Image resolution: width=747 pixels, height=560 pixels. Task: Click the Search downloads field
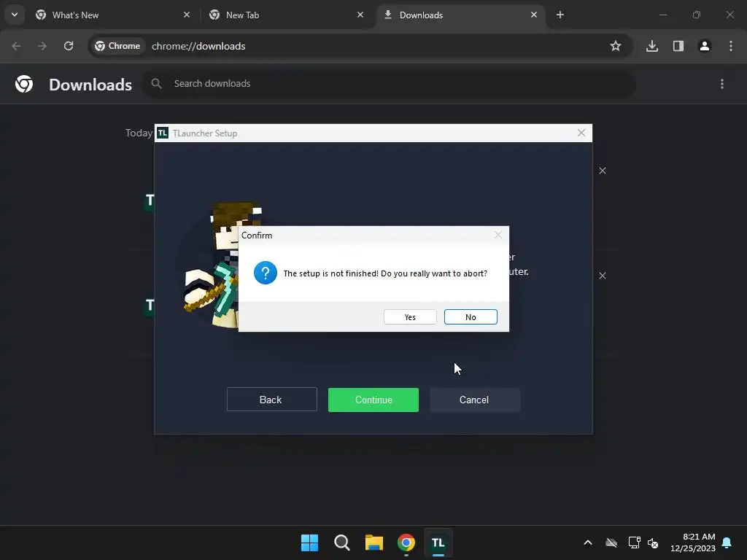click(389, 84)
